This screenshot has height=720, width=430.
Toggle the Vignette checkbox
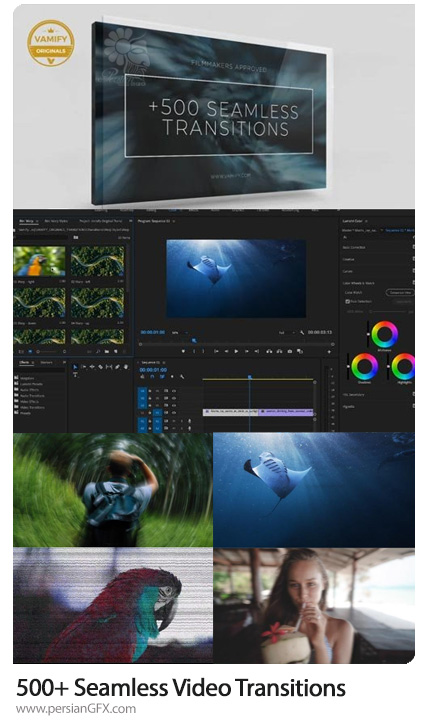pyautogui.click(x=414, y=406)
